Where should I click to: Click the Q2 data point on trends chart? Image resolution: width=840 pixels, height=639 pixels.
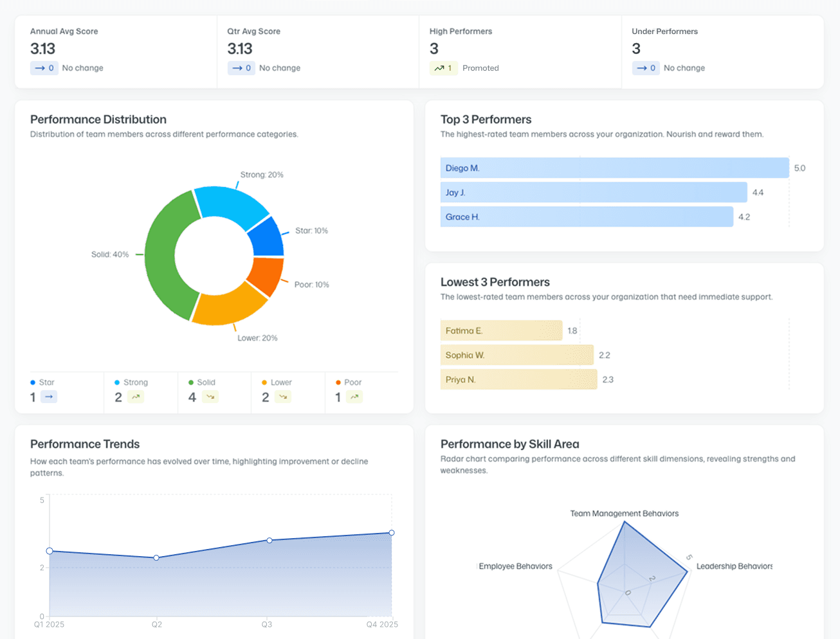pyautogui.click(x=156, y=558)
